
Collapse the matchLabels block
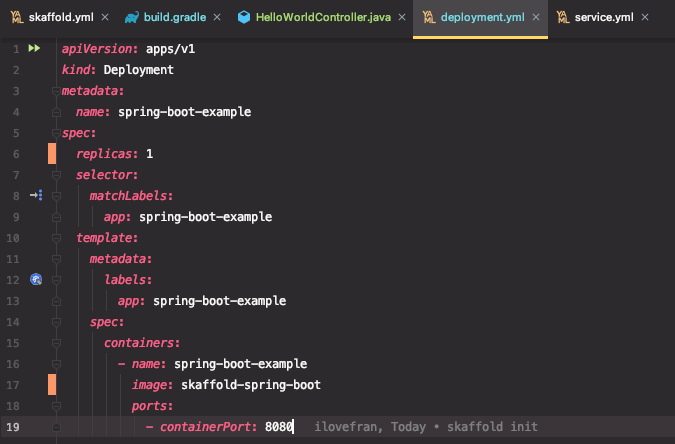(56, 196)
